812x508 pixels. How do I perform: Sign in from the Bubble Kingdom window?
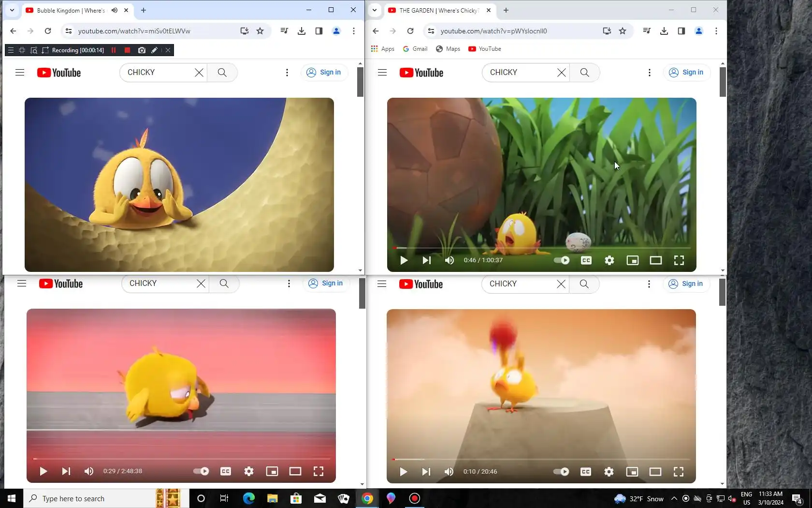click(324, 73)
